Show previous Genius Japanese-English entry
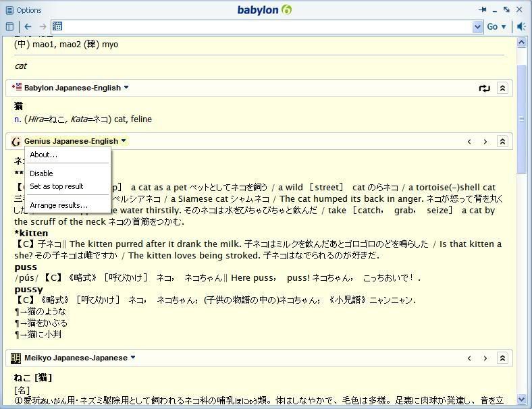The image size is (532, 409). click(469, 142)
